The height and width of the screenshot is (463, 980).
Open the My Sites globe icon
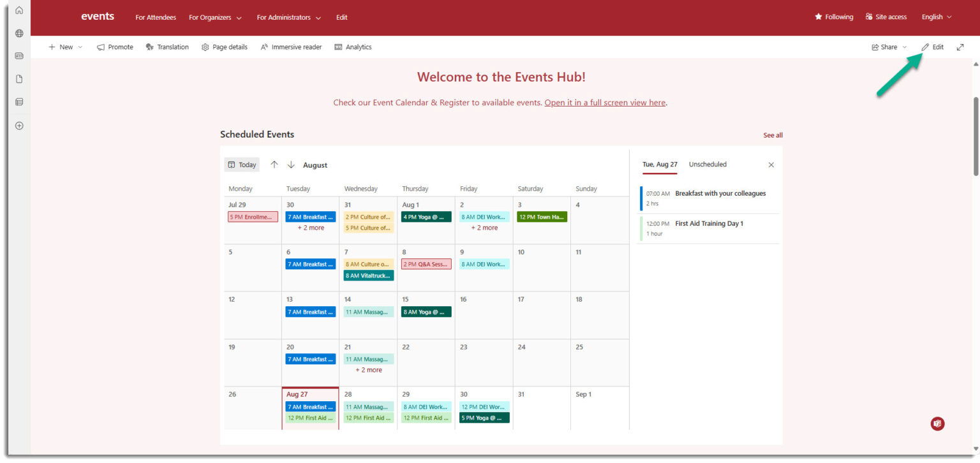tap(19, 33)
